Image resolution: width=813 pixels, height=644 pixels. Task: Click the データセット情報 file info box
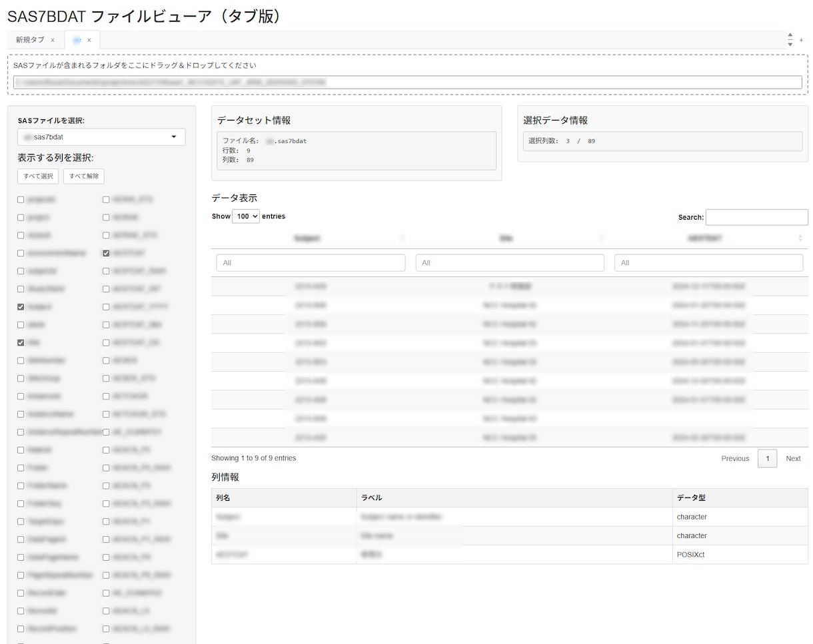click(357, 151)
